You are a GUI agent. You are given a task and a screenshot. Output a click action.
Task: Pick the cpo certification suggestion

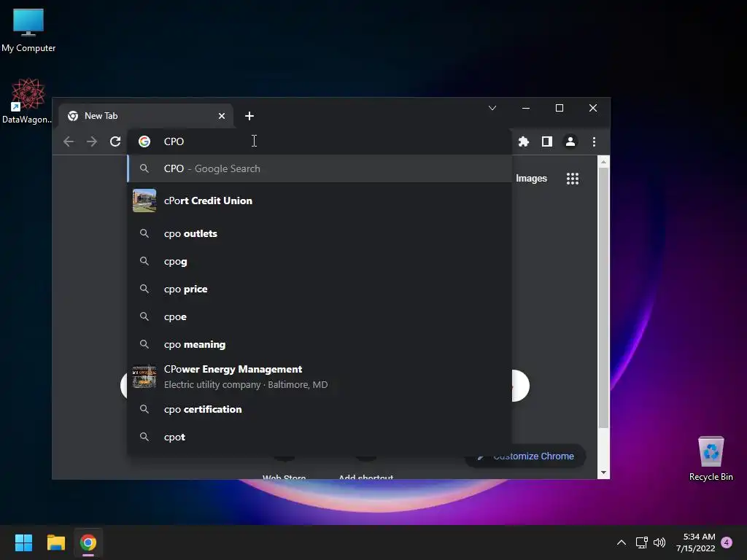click(x=320, y=409)
